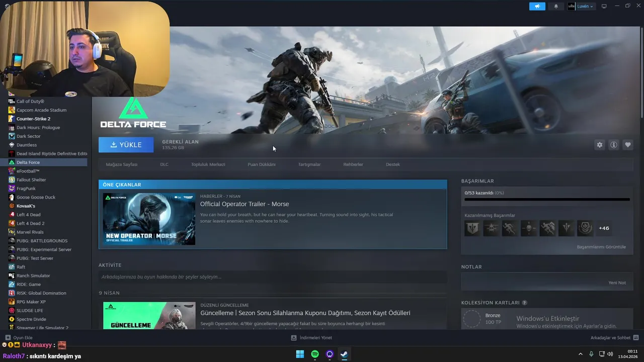Open Morse operator trailer thumbnail
Viewport: 644px width, 362px height.
pos(149,219)
